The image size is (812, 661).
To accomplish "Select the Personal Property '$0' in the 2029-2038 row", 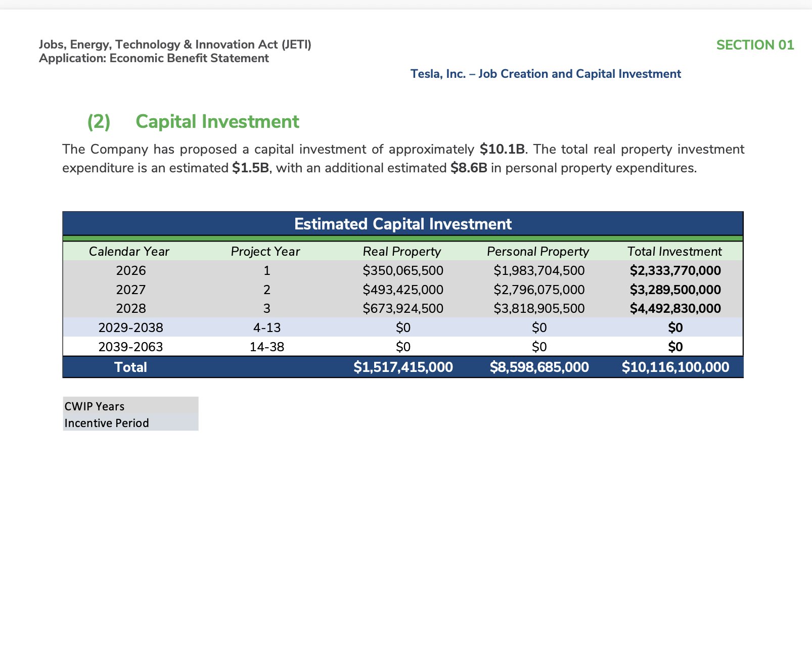I will (x=539, y=328).
